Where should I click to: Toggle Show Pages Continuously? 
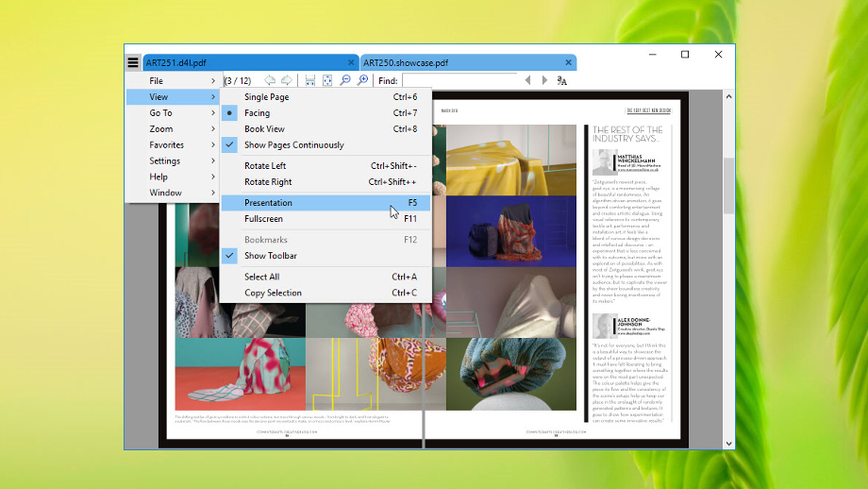click(325, 145)
